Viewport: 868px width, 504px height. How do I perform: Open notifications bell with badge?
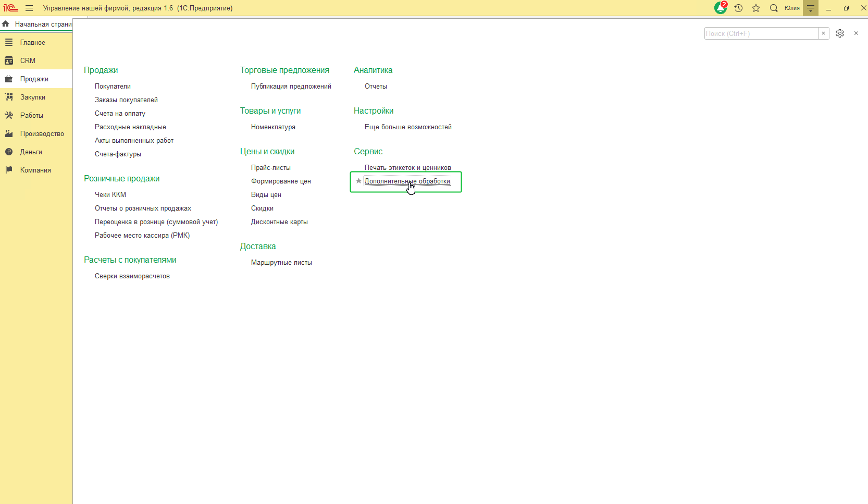tap(721, 8)
